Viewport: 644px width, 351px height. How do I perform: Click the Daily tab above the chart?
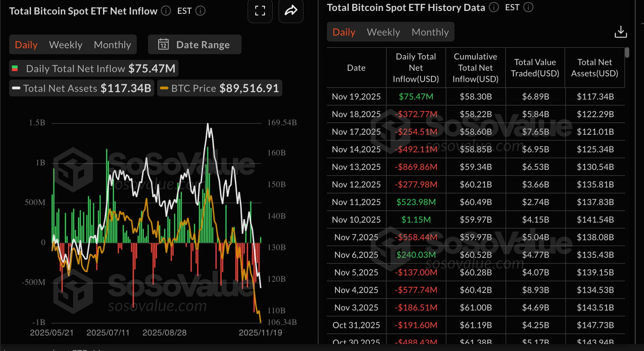(x=26, y=44)
